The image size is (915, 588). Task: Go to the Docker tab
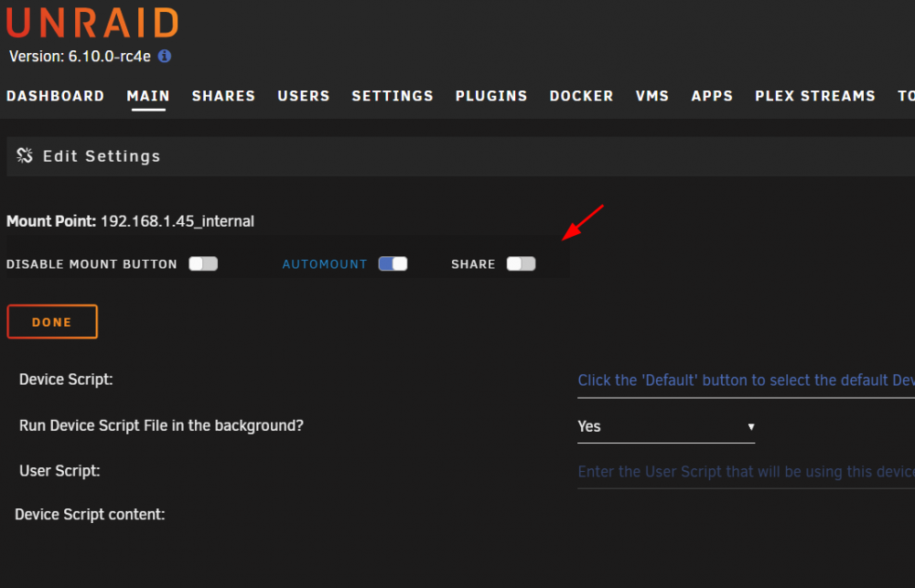(581, 96)
